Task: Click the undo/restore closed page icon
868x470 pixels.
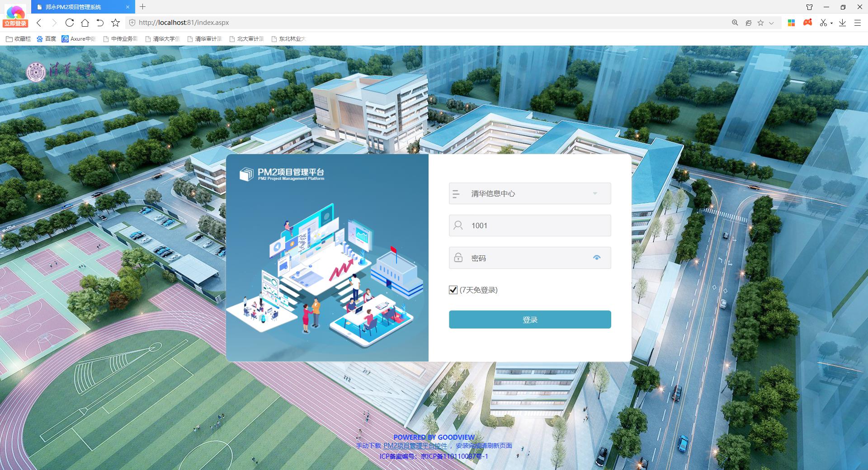Action: [100, 23]
